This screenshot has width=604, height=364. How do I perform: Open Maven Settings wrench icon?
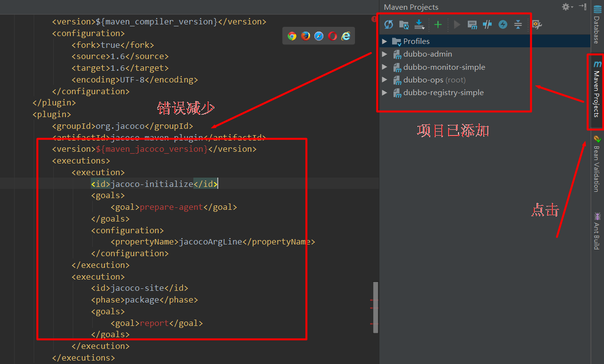click(537, 24)
